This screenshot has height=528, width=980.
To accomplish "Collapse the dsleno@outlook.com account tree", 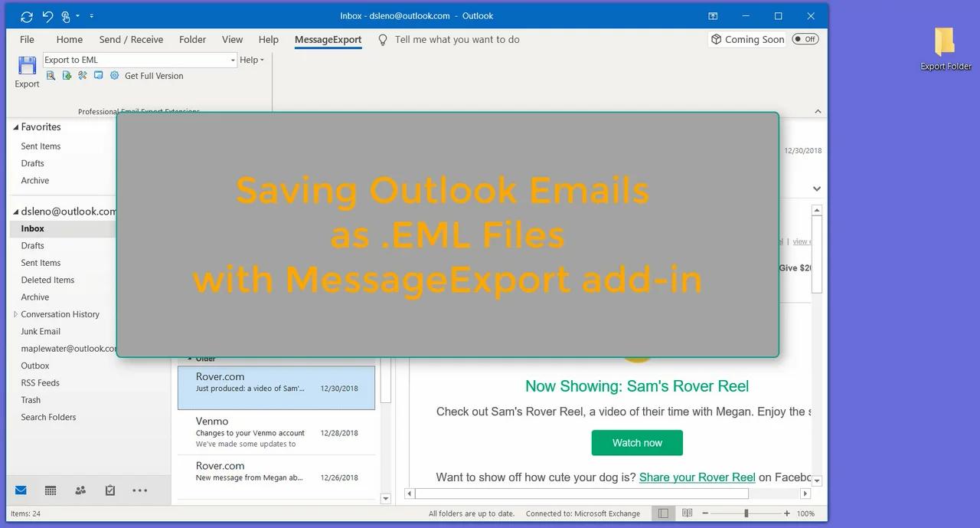I will [x=15, y=212].
